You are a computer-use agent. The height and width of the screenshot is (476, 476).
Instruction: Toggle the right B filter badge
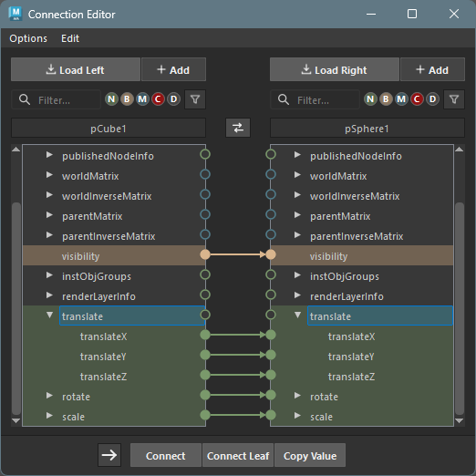click(x=386, y=99)
